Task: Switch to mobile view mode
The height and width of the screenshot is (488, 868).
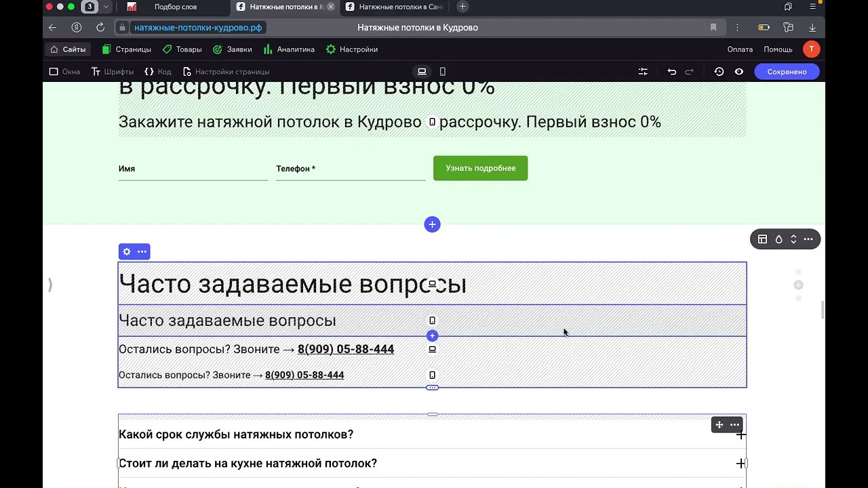Action: click(443, 72)
